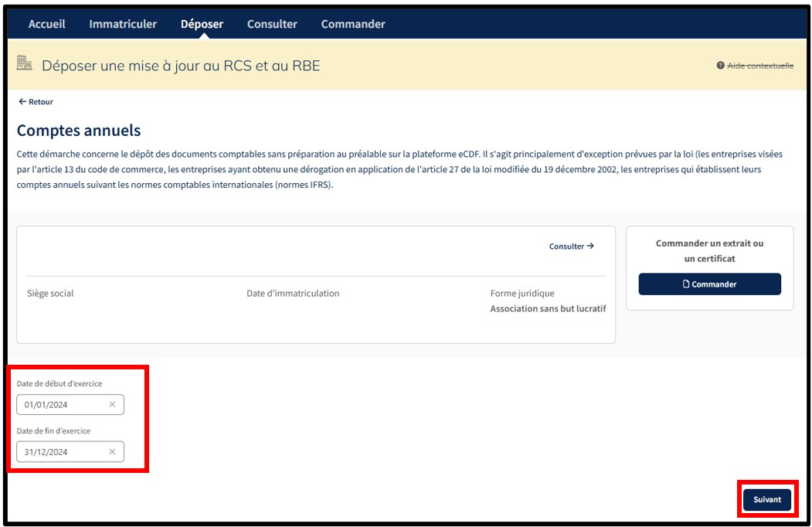Click the Comptes annuels heading

tap(79, 131)
